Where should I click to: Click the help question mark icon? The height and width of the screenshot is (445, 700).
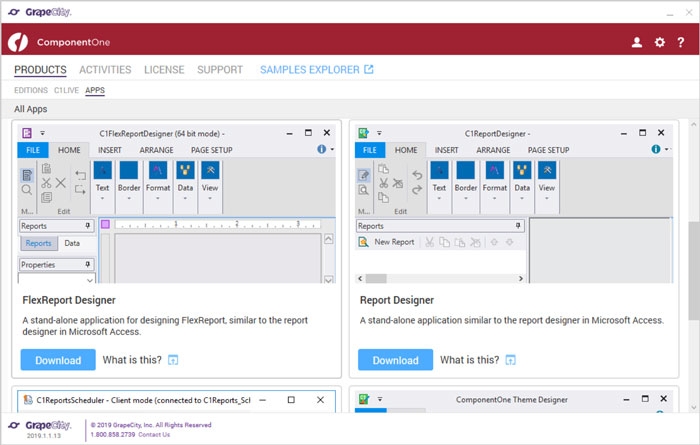click(680, 42)
